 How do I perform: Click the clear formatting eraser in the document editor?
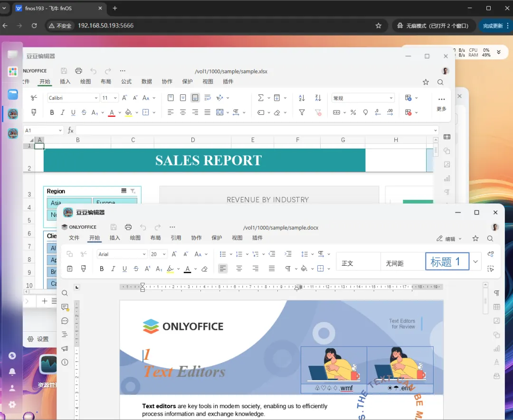[x=204, y=269]
